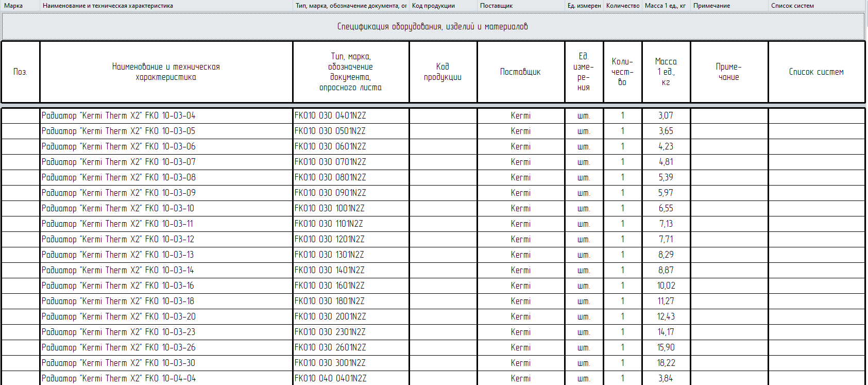The image size is (868, 385).
Task: Select cell Радиатор Kermi Therm X2 FKO 10-04-04
Action: coord(166,378)
